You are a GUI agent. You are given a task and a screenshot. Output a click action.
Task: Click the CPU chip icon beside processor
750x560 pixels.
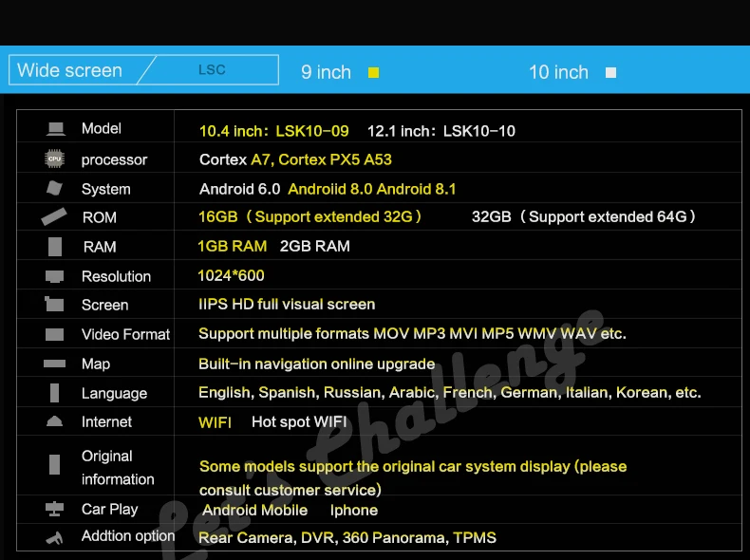(54, 159)
